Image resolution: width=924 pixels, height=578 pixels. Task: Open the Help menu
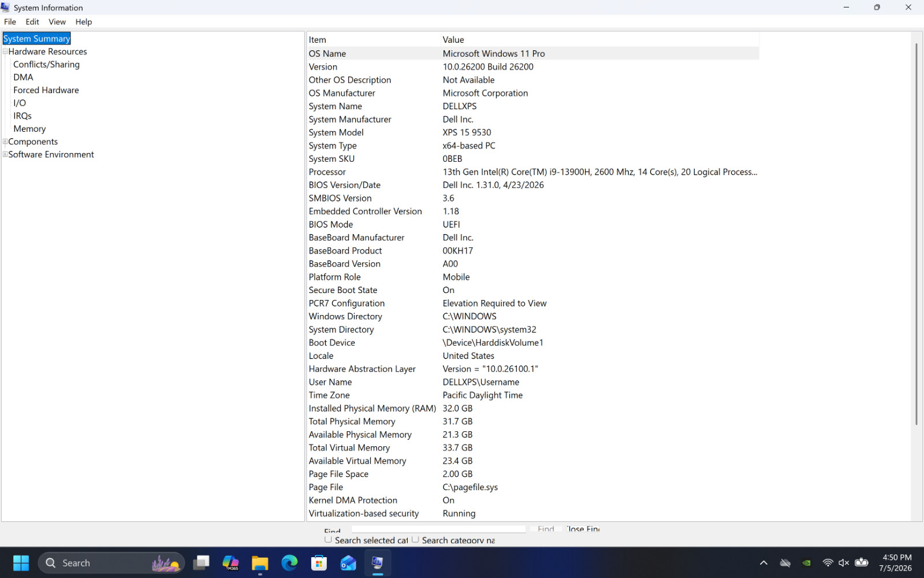click(x=84, y=22)
